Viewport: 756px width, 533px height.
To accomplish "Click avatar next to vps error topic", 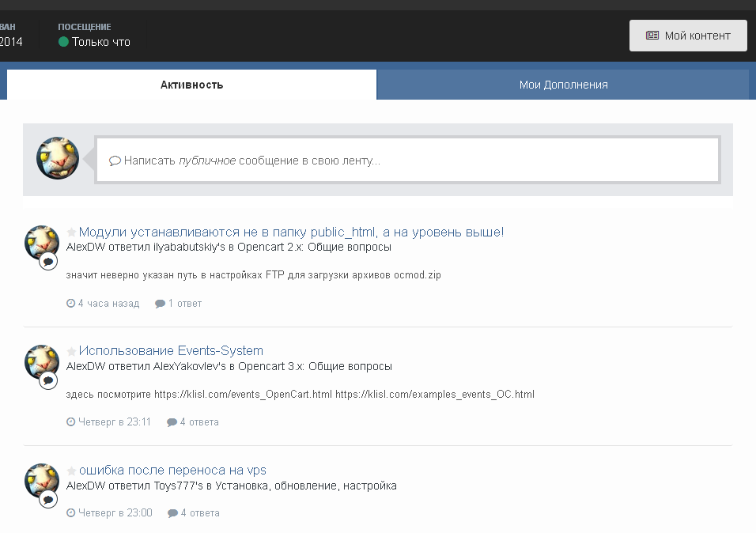I will point(42,481).
